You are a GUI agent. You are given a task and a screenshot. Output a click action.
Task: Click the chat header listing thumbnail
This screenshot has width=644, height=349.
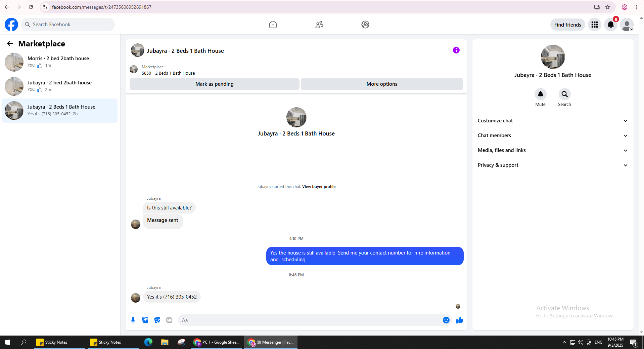pyautogui.click(x=138, y=50)
